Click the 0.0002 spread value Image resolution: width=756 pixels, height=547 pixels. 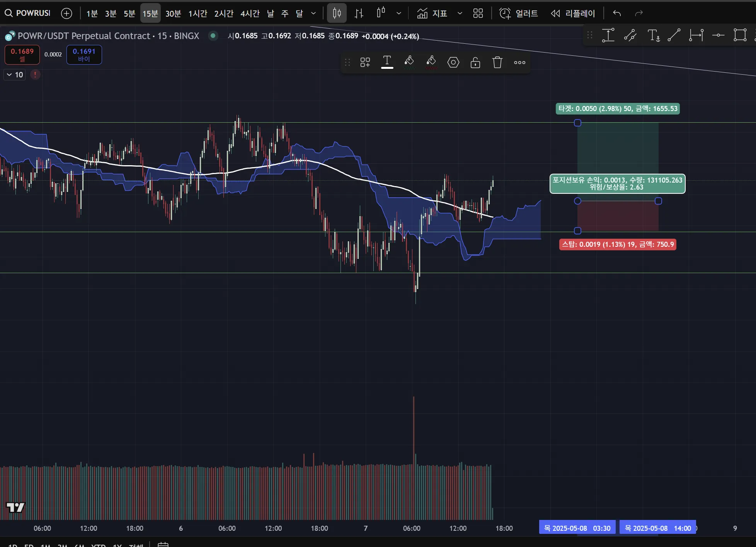point(53,55)
